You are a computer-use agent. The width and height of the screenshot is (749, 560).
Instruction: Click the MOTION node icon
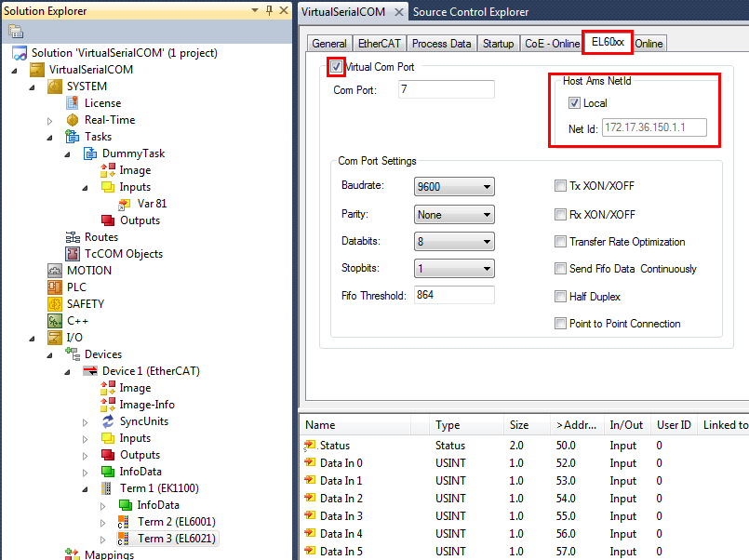click(x=55, y=271)
